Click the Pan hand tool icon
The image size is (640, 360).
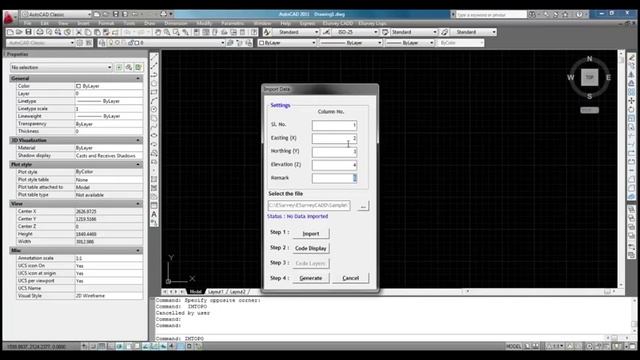(158, 32)
